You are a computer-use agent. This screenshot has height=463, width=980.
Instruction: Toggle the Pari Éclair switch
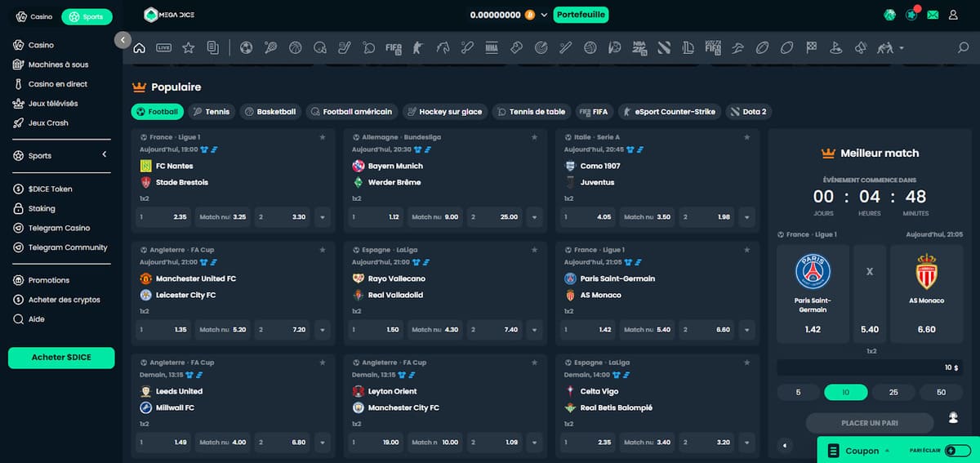tap(957, 451)
